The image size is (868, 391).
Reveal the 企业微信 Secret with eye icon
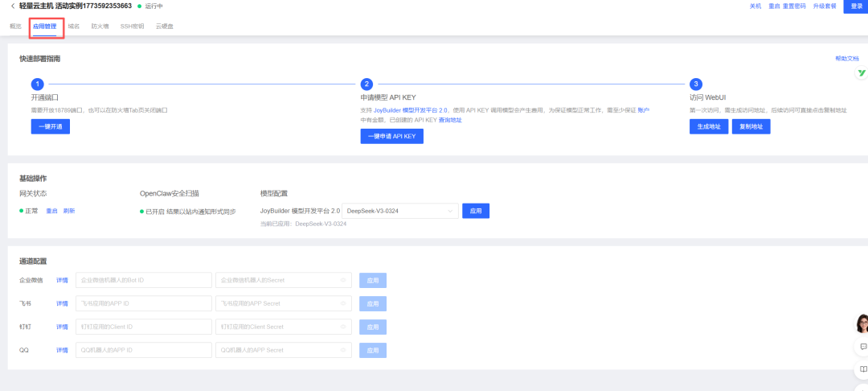pos(342,280)
